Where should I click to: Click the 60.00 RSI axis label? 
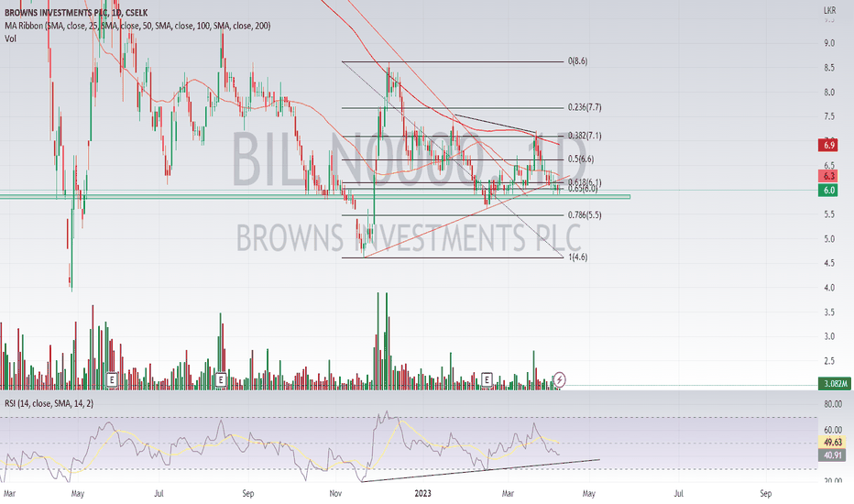pos(833,430)
